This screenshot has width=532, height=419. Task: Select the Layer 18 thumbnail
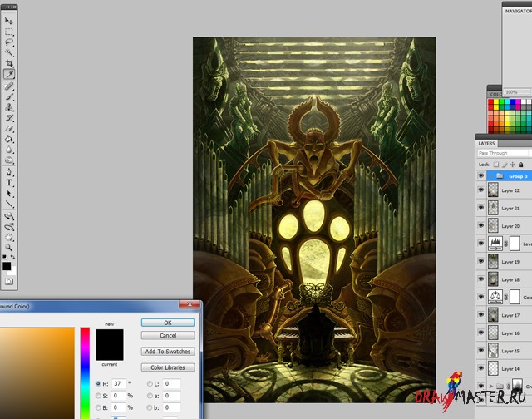coord(493,279)
